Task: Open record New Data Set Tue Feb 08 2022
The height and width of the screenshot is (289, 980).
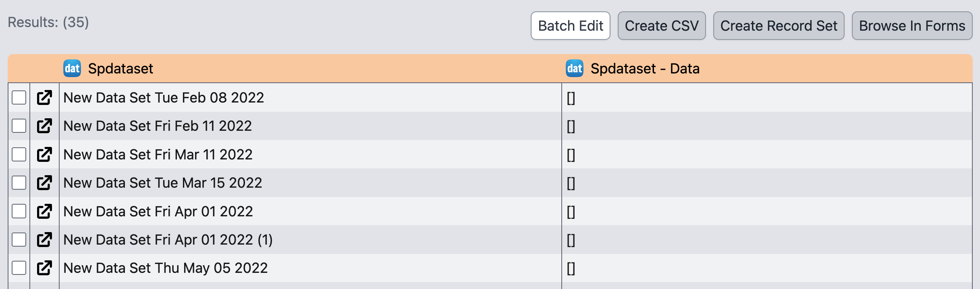Action: (44, 98)
